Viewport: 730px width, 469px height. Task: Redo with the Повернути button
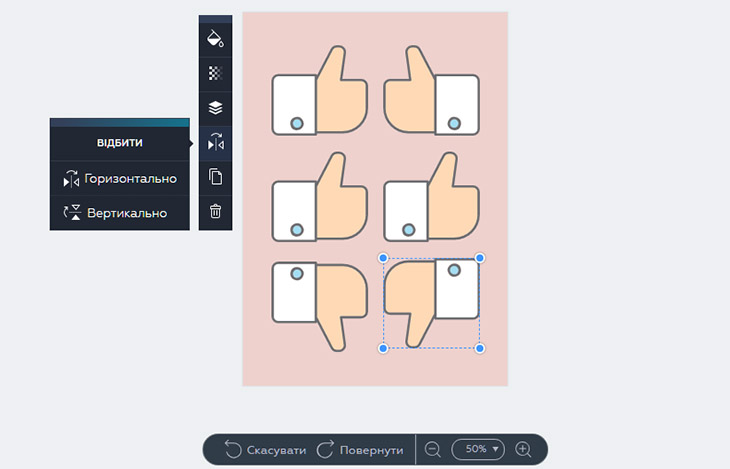[360, 450]
